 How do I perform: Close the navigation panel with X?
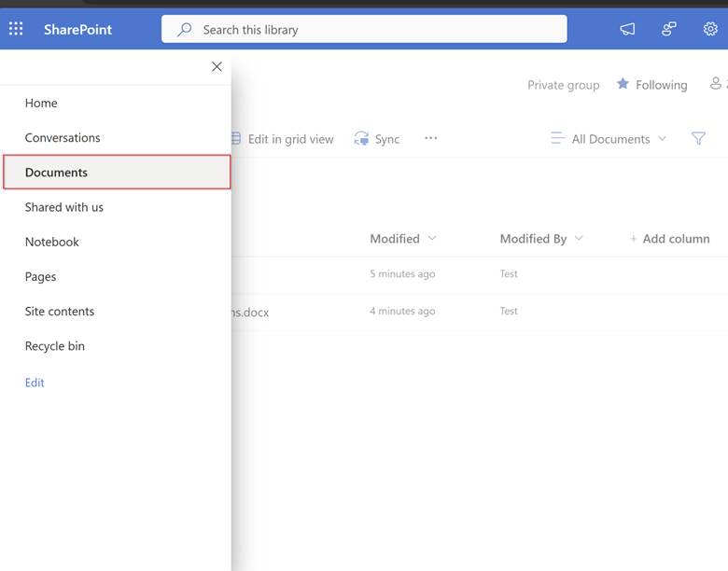[217, 66]
